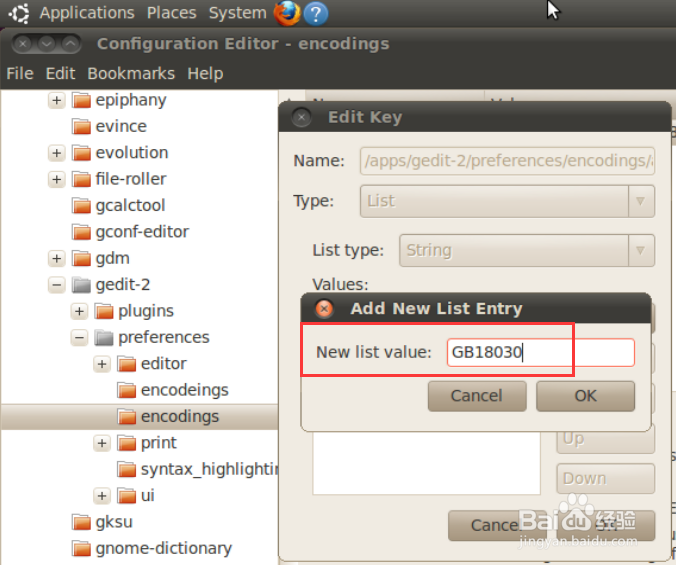The image size is (676, 565).
Task: Open the List type dropdown showing String
Action: [x=527, y=250]
